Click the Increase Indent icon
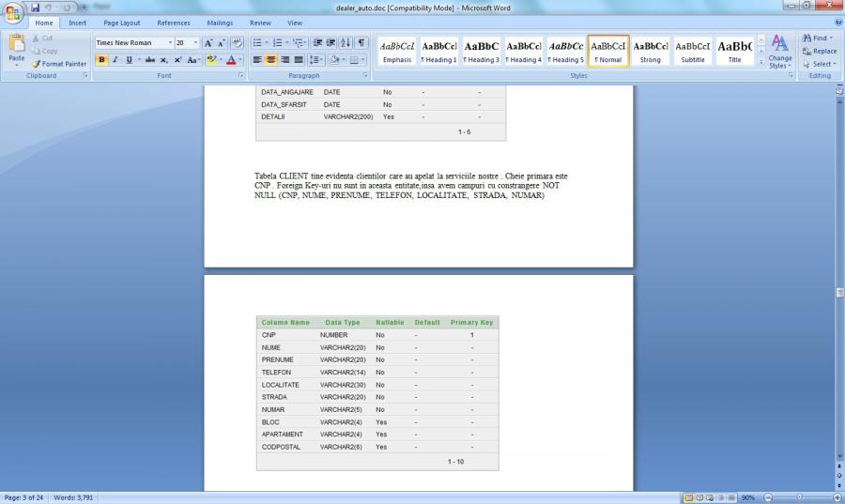 point(330,43)
